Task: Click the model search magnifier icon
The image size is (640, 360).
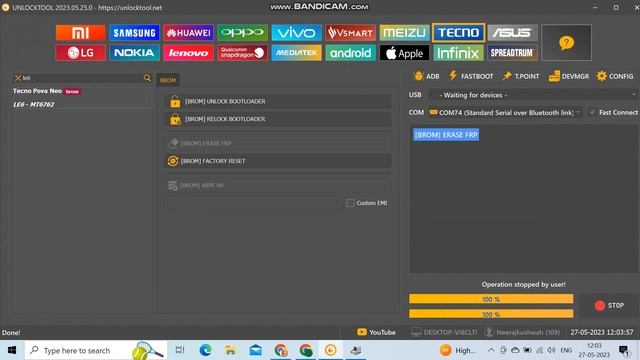Action: [147, 78]
